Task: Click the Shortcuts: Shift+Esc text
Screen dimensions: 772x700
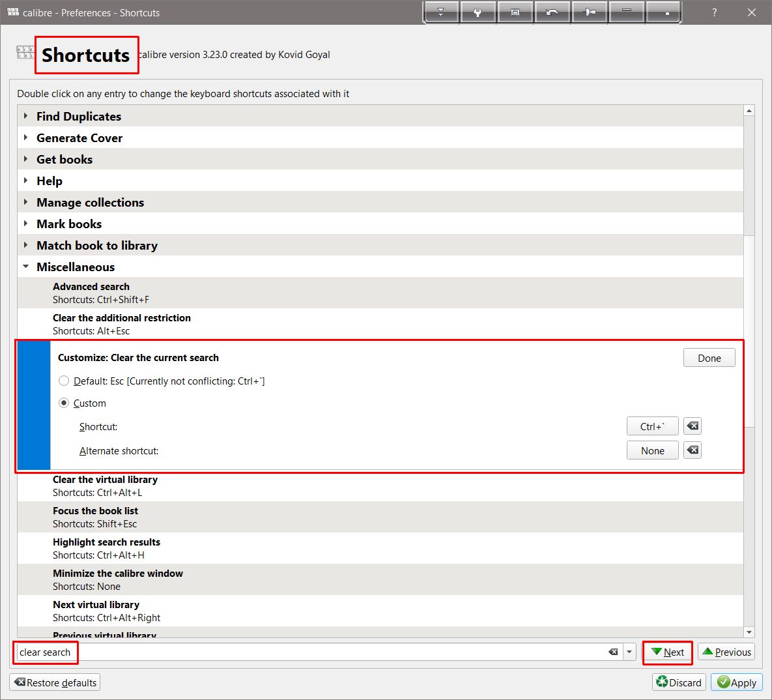Action: [94, 523]
